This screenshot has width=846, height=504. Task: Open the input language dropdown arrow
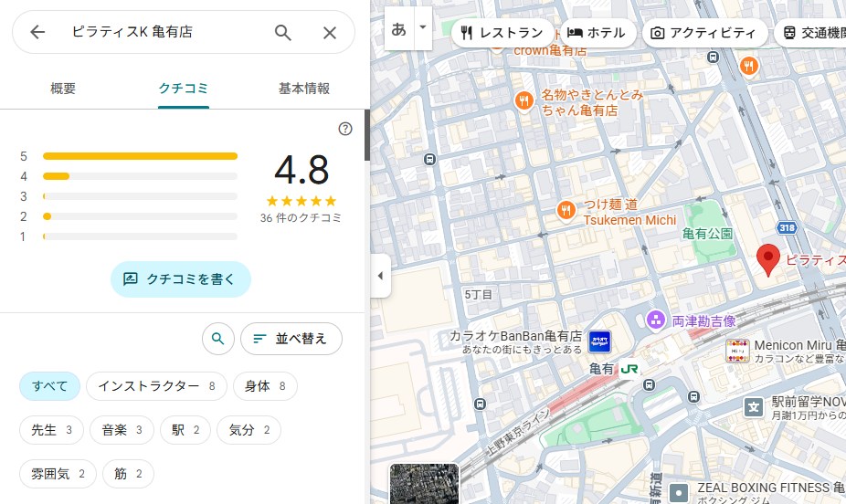click(422, 27)
